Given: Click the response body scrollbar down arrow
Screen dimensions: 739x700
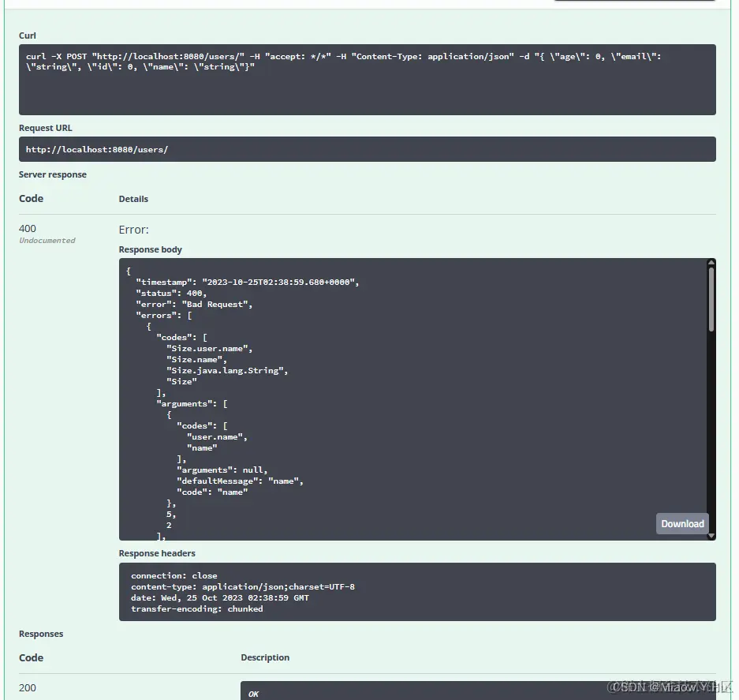Looking at the screenshot, I should tap(711, 535).
